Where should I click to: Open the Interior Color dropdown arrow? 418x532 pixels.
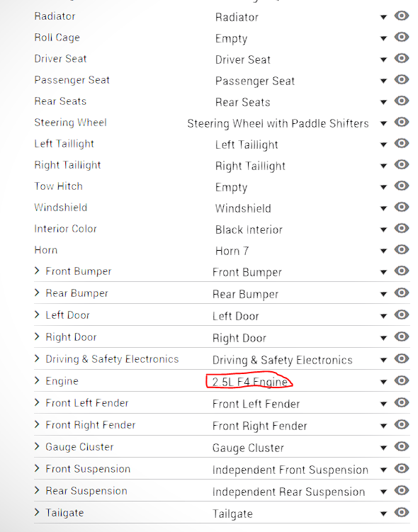point(383,230)
